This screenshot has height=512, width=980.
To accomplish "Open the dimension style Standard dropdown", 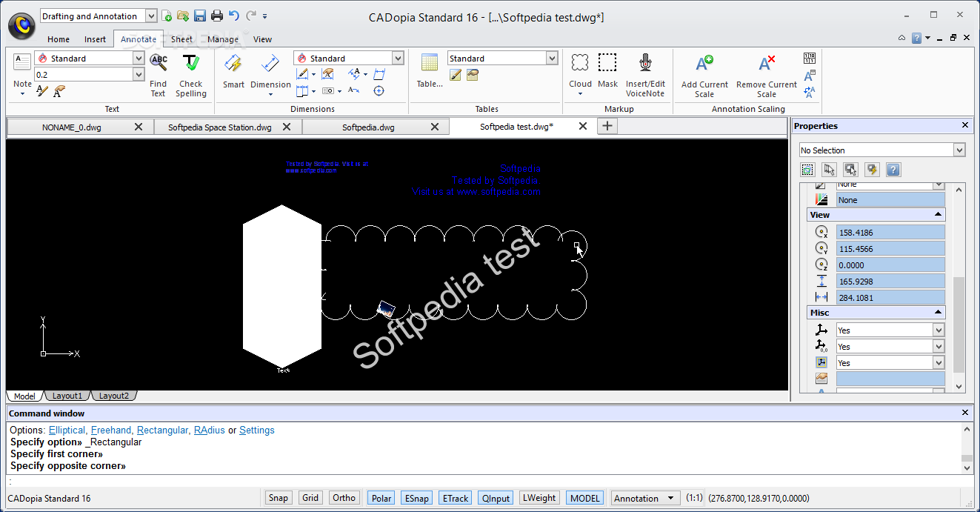I will tap(398, 58).
